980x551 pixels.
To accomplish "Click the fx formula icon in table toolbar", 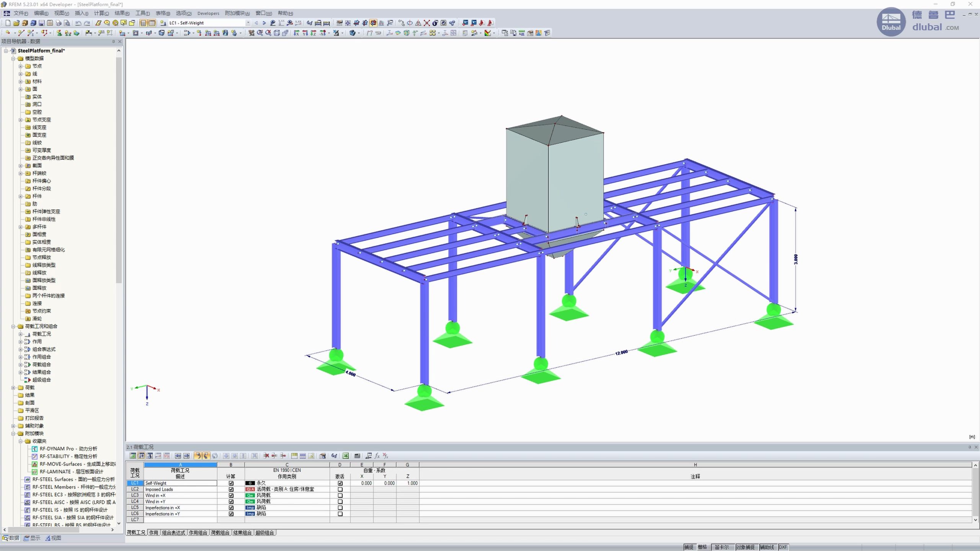I will click(x=377, y=456).
